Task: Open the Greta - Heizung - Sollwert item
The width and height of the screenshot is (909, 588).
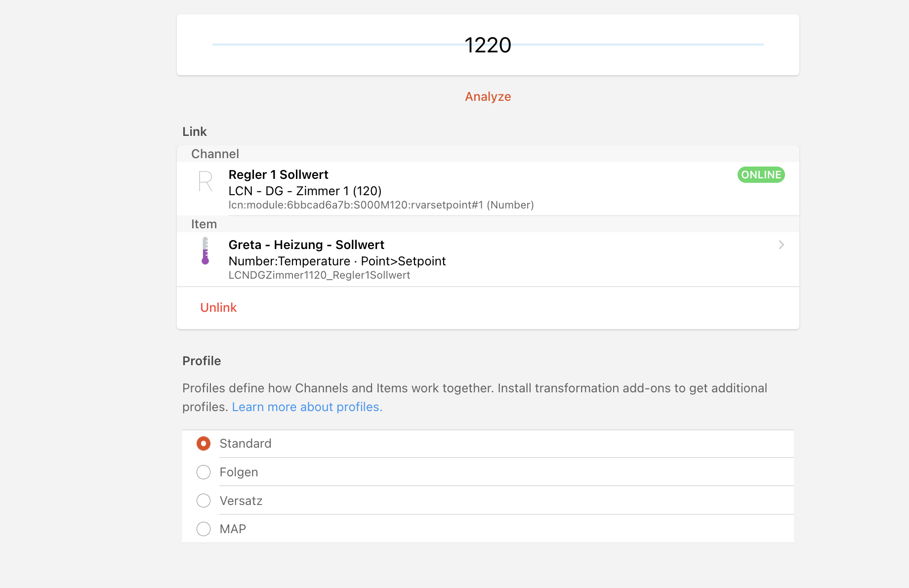Action: [x=488, y=259]
